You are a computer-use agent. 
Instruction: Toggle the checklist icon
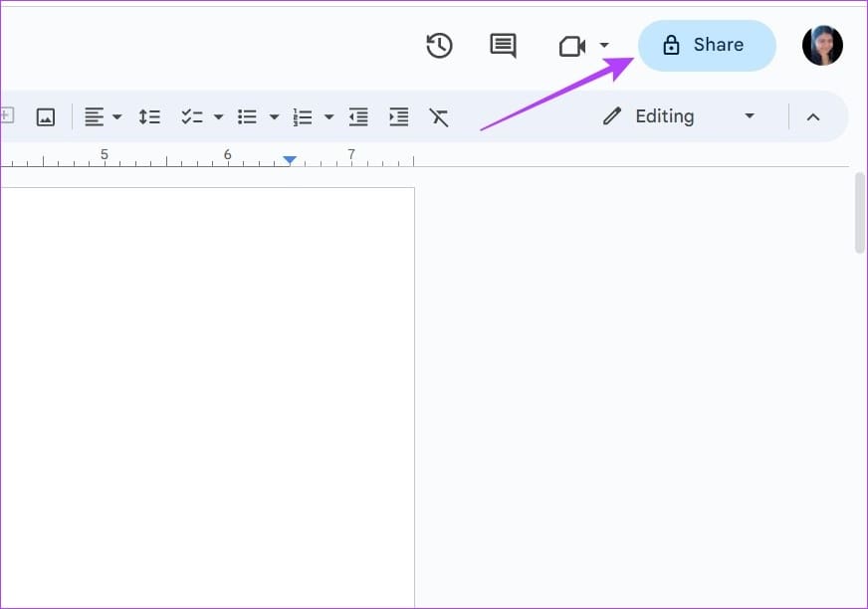192,116
